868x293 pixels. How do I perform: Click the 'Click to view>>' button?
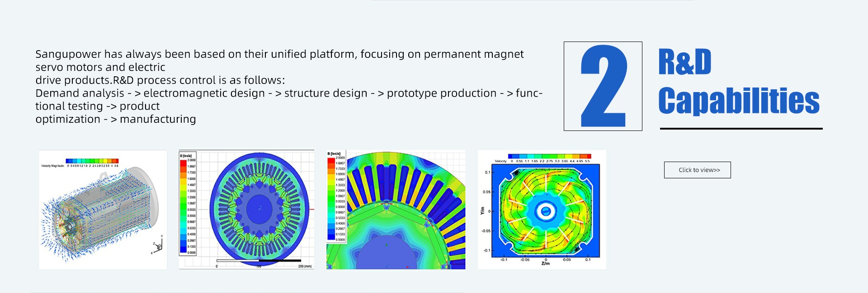697,170
